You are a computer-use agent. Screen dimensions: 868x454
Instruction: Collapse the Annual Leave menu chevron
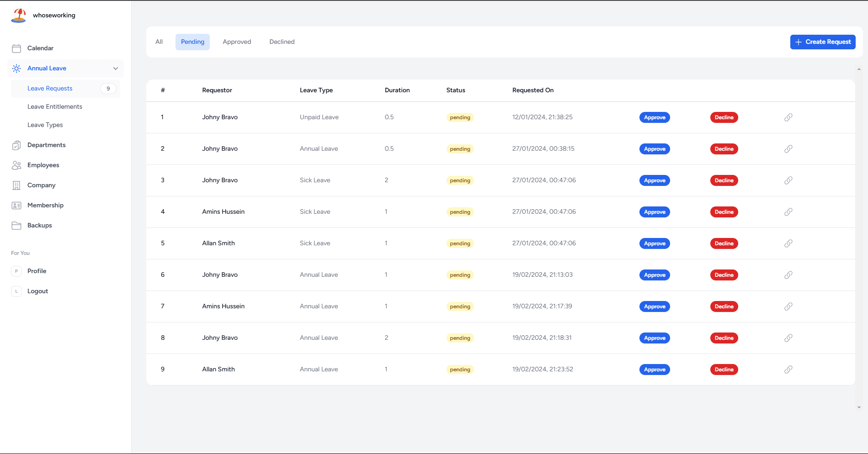(116, 69)
